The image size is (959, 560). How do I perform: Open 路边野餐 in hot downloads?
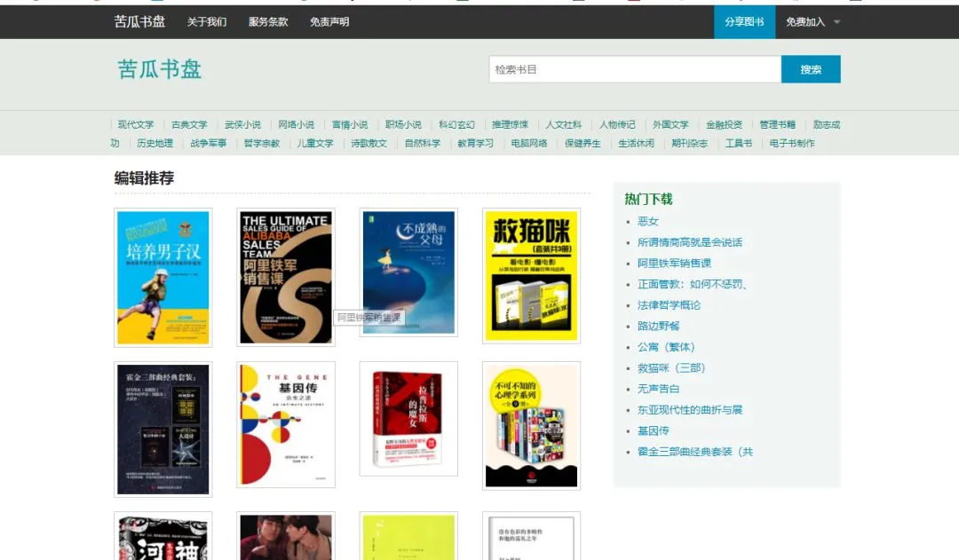(x=659, y=326)
